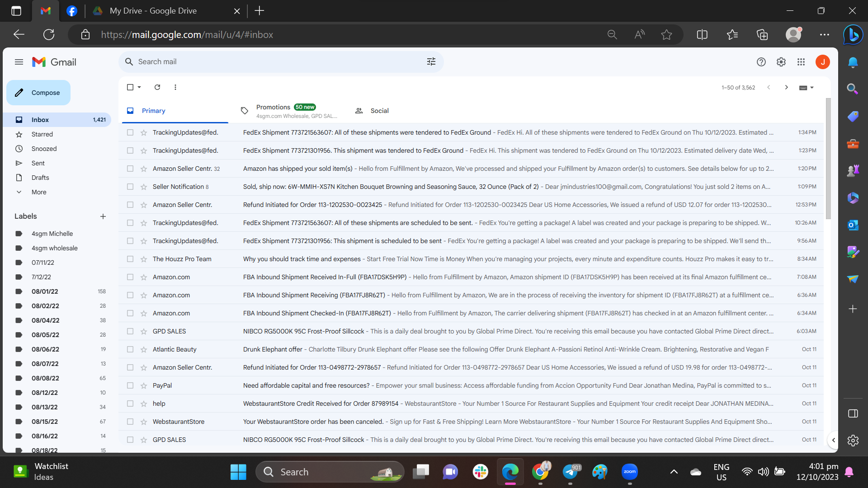Open Google apps grid icon
Viewport: 868px width, 488px height.
coord(801,62)
